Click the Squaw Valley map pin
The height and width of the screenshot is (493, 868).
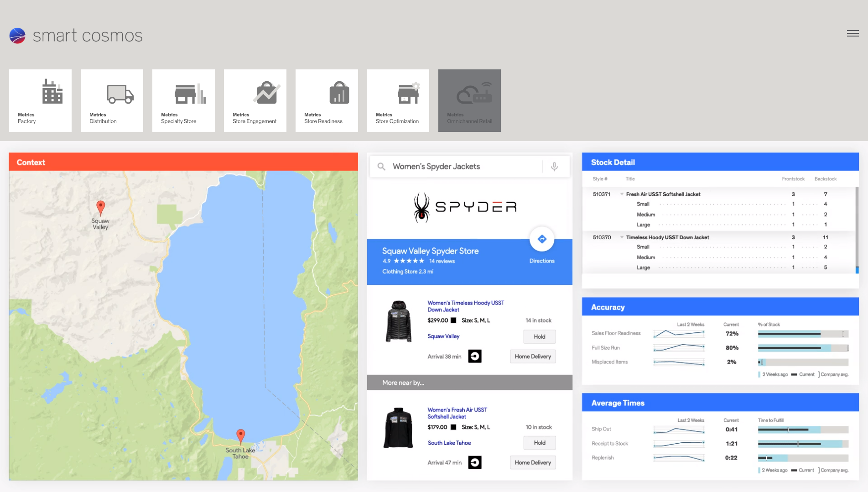coord(101,208)
